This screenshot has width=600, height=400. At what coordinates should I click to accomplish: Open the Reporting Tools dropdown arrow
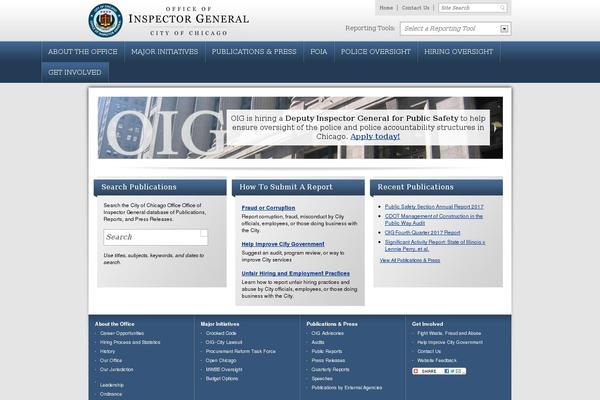504,29
